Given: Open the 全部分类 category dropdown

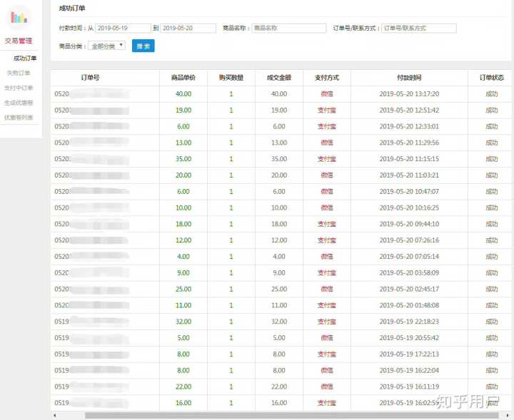Looking at the screenshot, I should pos(106,46).
